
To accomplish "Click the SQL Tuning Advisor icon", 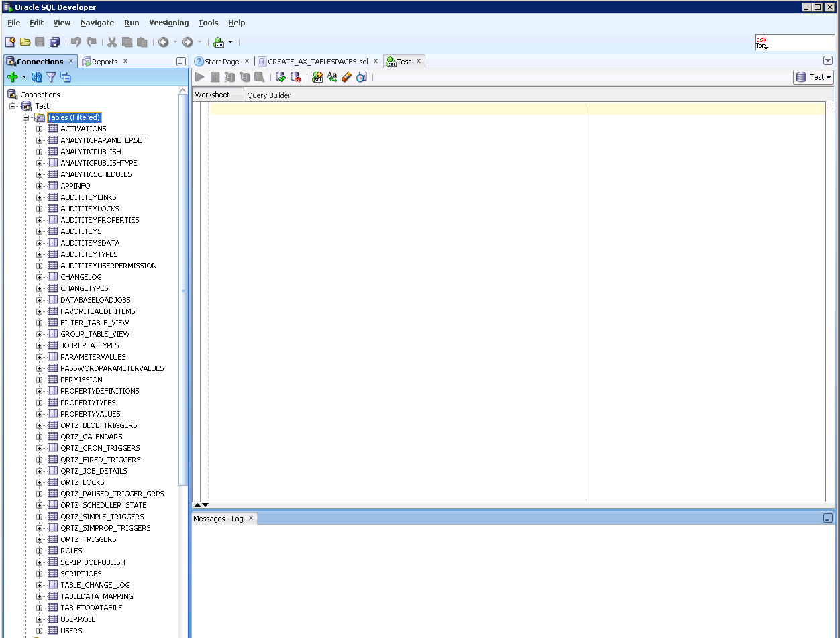I will tap(259, 77).
